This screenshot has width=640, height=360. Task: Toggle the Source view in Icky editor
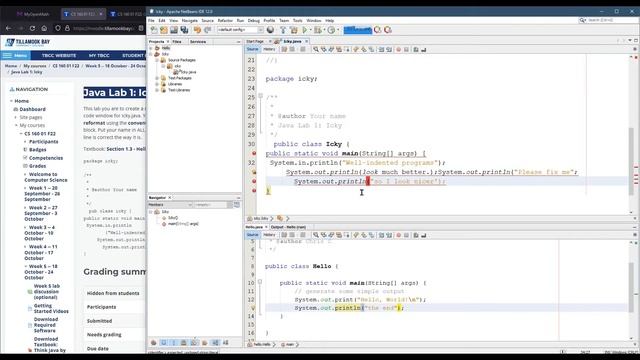click(253, 49)
